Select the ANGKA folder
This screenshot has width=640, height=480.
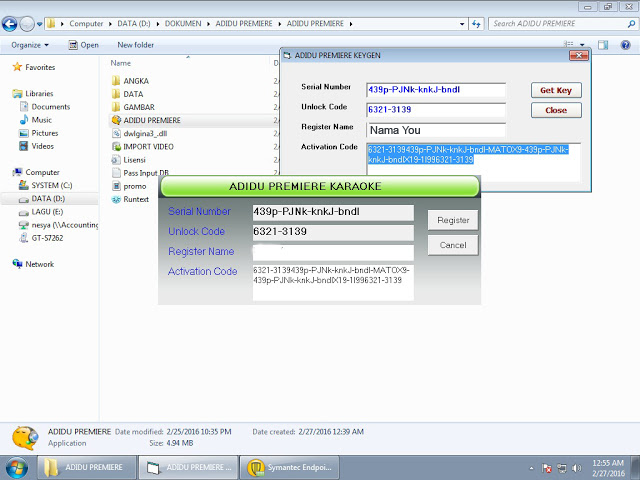point(130,81)
